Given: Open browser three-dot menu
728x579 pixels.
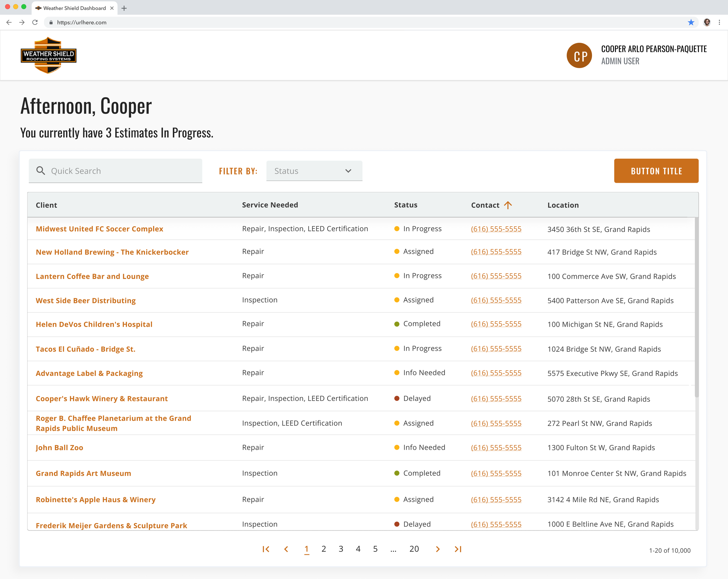Looking at the screenshot, I should tap(719, 22).
